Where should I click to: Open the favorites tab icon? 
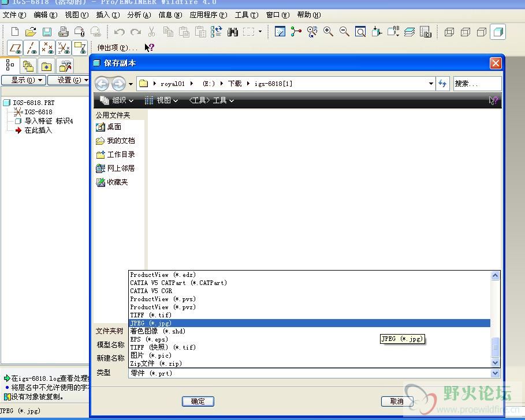(x=46, y=66)
